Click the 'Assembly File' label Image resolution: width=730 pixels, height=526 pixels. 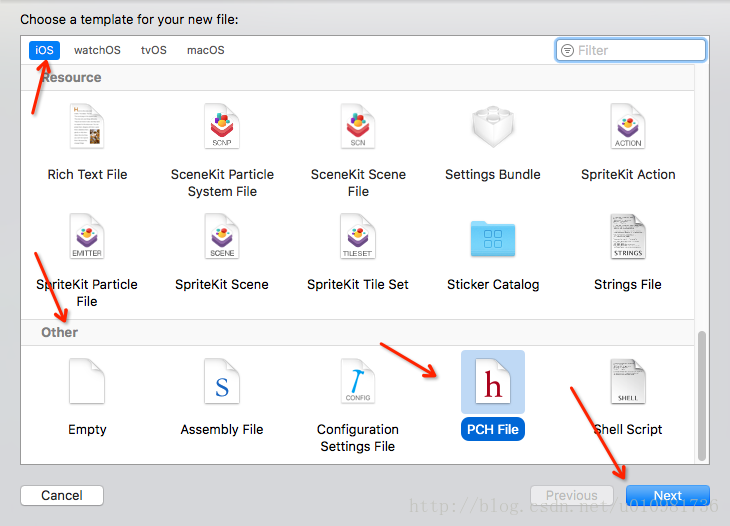[222, 429]
